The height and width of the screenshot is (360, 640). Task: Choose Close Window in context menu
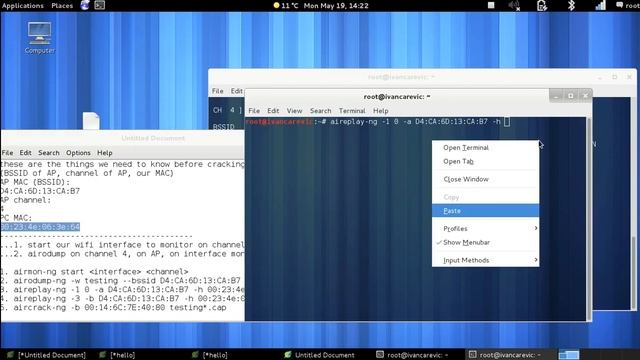485,179
